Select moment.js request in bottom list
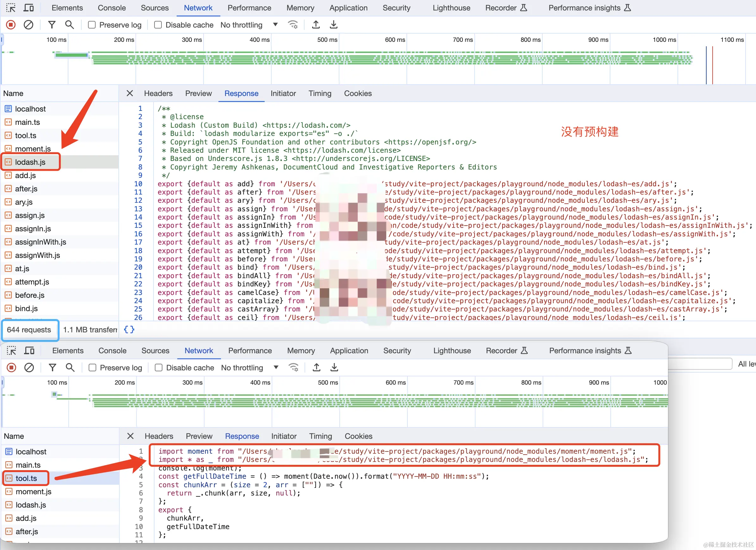Screen dimensions: 756x550 pos(33,492)
